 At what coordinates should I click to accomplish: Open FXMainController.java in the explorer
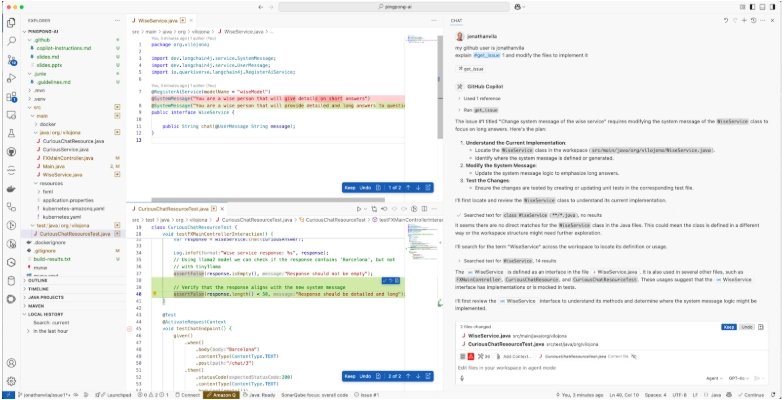68,158
